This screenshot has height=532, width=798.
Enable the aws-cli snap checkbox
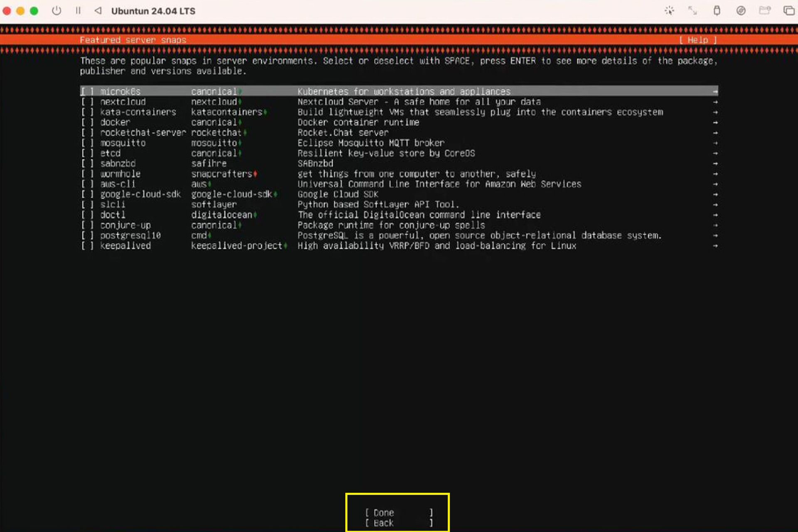point(87,184)
